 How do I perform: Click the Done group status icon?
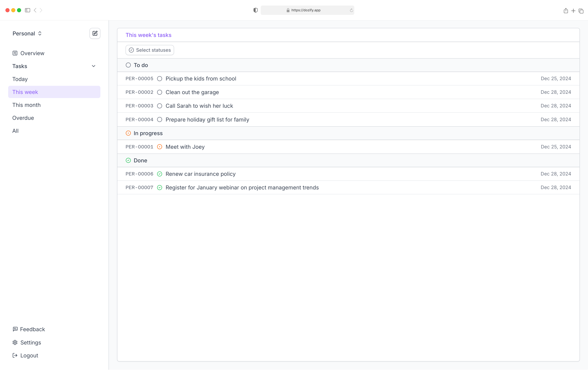pyautogui.click(x=128, y=160)
